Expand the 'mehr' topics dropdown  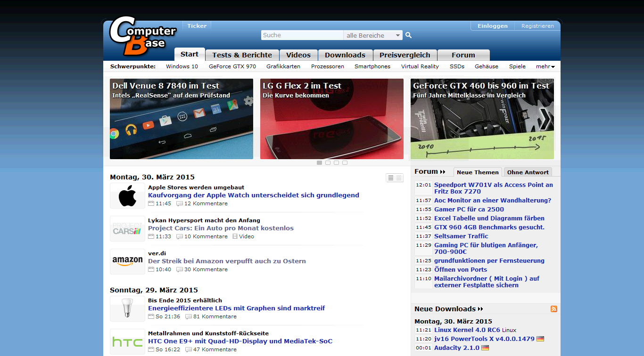pos(545,66)
